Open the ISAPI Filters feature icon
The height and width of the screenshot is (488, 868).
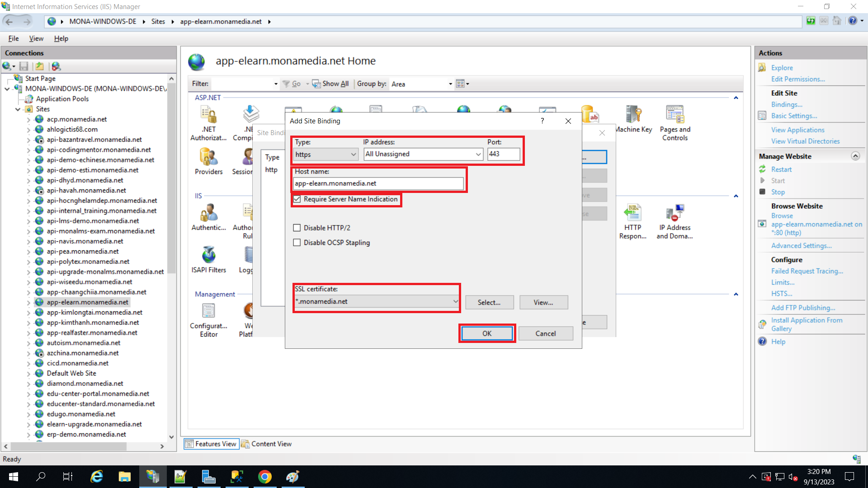[208, 260]
